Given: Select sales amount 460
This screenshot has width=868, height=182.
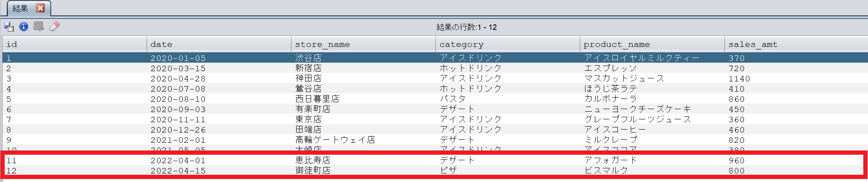Looking at the screenshot, I should (x=737, y=130).
